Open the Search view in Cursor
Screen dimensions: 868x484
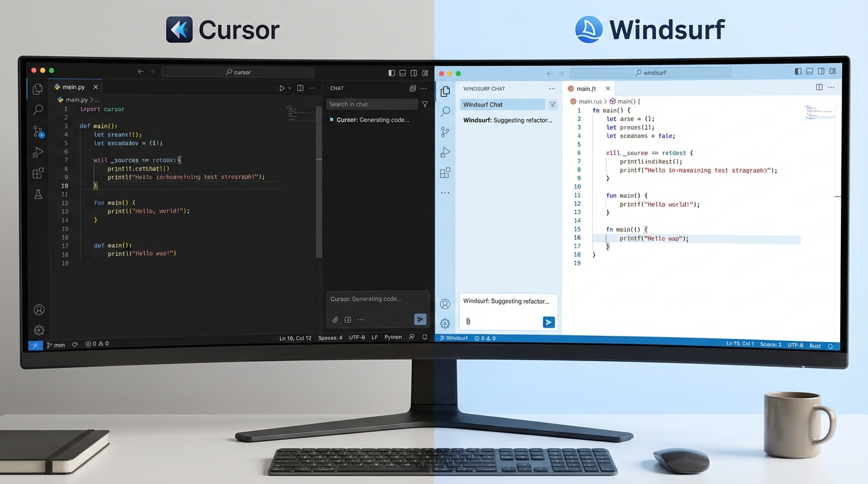coord(38,110)
